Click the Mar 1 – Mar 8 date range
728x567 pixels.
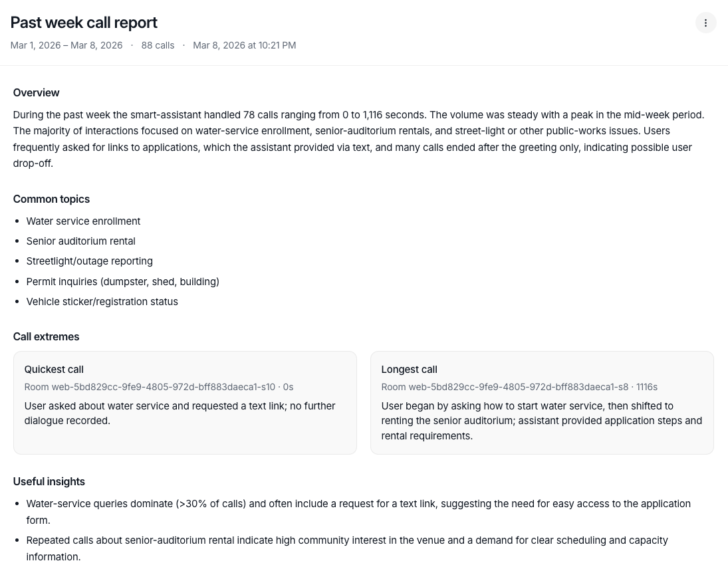(66, 45)
